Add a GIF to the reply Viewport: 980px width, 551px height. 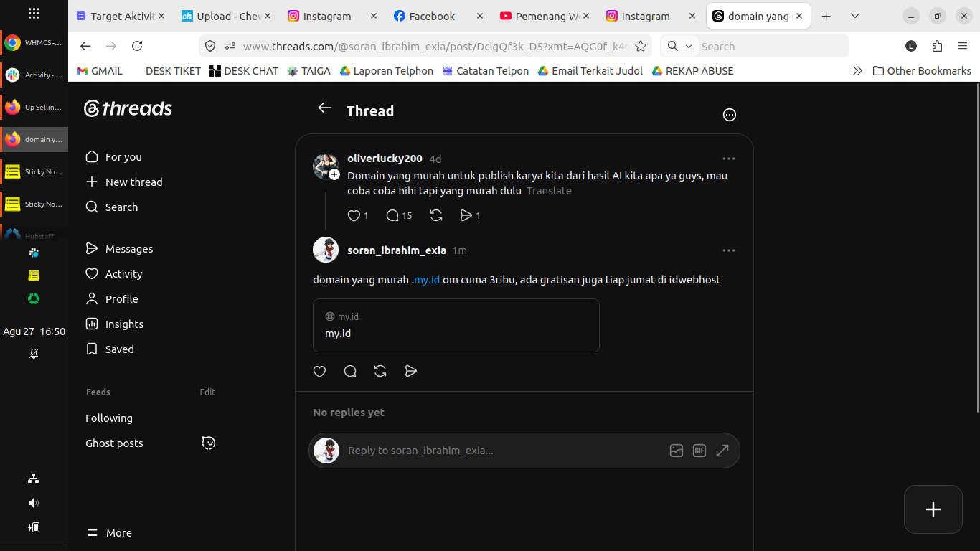coord(699,451)
